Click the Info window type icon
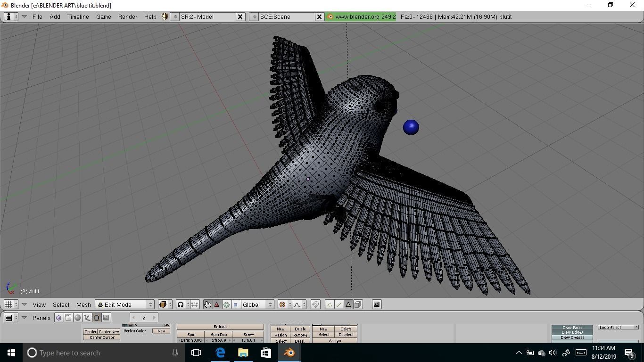644x362 pixels. tap(11, 16)
